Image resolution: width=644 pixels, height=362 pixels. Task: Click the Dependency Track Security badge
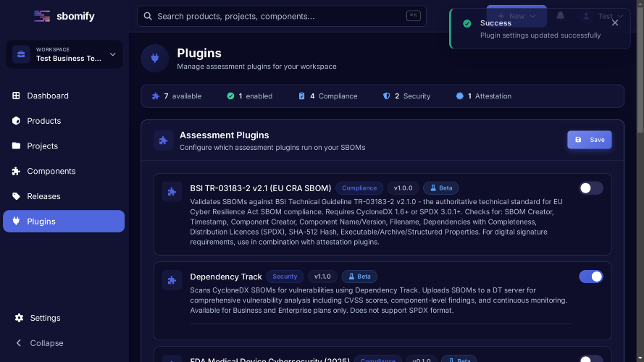pyautogui.click(x=285, y=277)
